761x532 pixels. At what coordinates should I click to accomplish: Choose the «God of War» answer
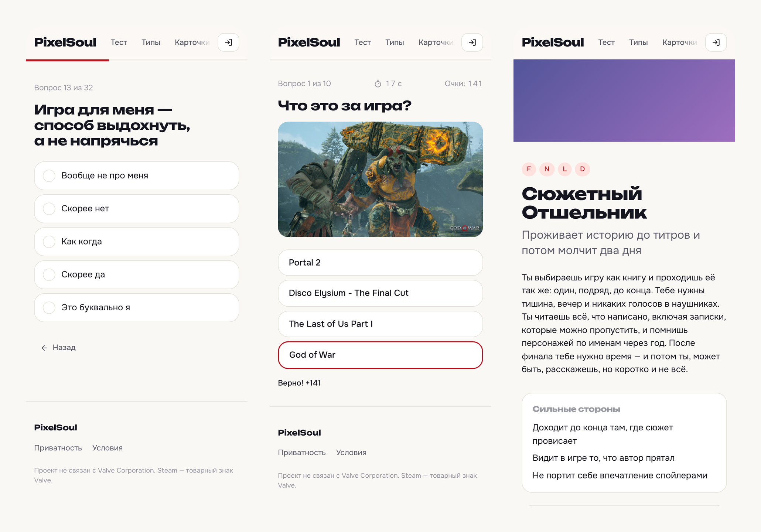click(x=380, y=355)
